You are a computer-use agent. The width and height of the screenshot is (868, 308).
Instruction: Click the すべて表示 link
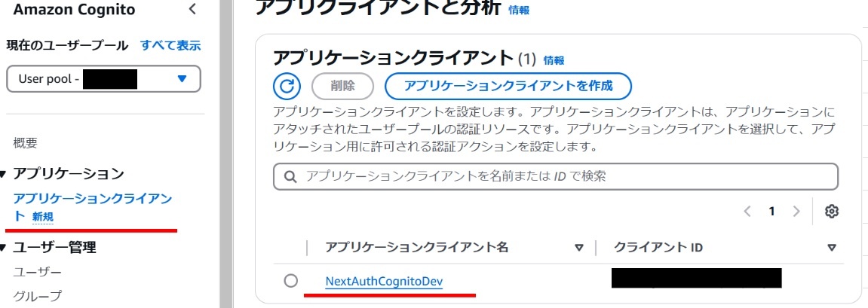click(170, 45)
